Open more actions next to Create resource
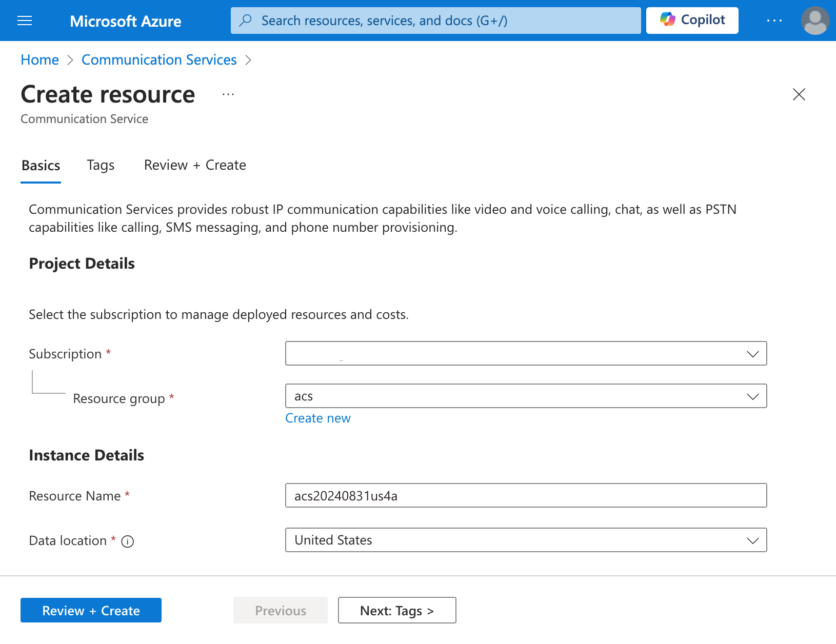Screen dimensions: 836x644 click(228, 94)
